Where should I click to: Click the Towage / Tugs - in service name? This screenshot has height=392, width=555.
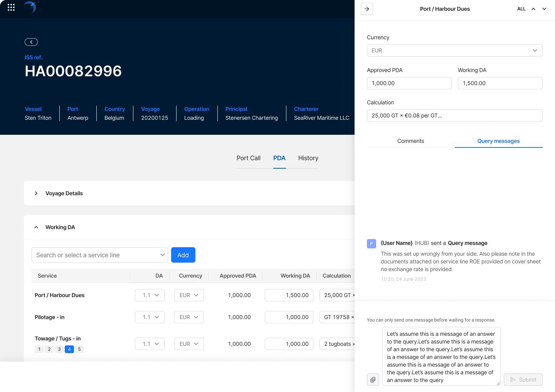(58, 338)
